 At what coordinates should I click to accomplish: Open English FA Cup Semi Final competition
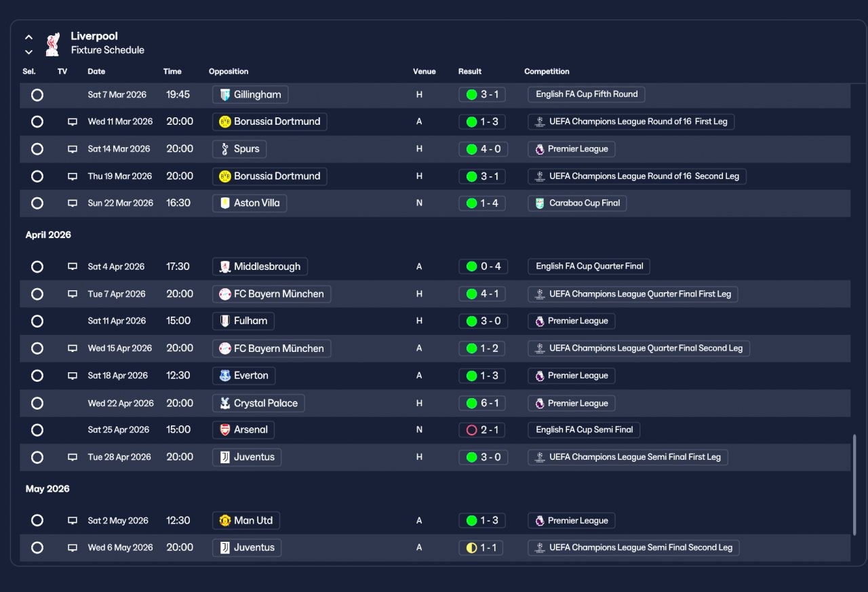pos(584,429)
